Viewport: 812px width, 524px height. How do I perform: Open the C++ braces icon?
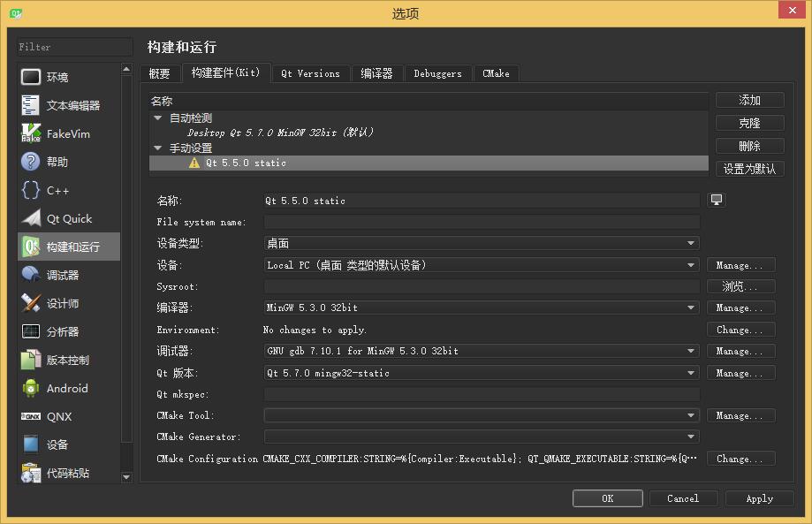(x=31, y=190)
